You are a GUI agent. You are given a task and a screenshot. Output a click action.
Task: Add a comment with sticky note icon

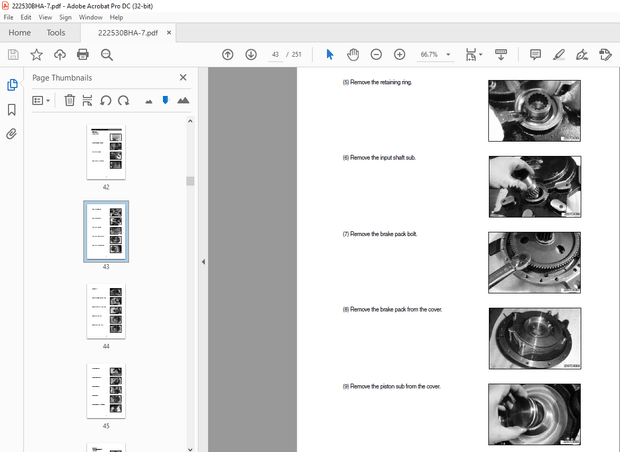click(535, 54)
